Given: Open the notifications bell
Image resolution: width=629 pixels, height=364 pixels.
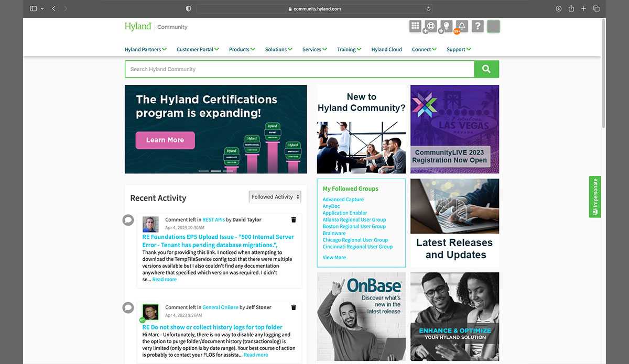Looking at the screenshot, I should coord(461,26).
